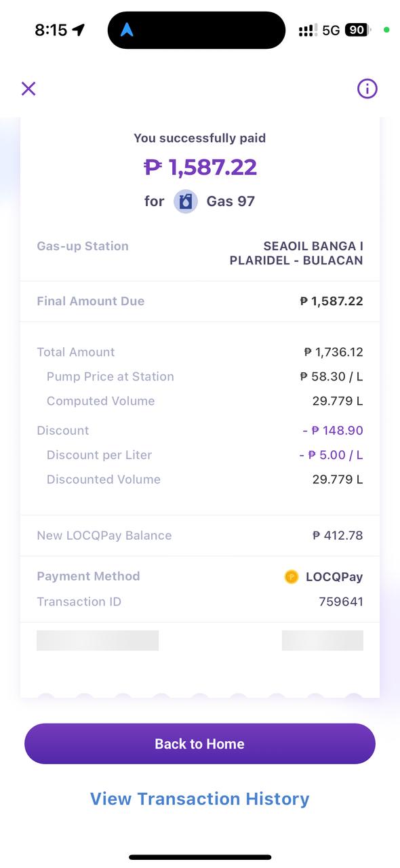
Task: Tap the location arrow beside the time
Action: (x=79, y=30)
